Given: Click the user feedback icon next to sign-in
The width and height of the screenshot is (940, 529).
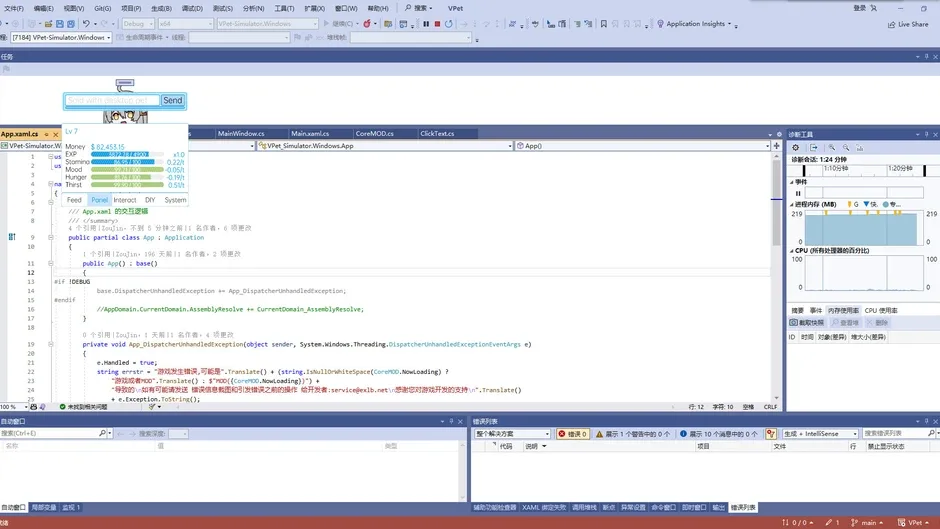Looking at the screenshot, I should pyautogui.click(x=873, y=8).
